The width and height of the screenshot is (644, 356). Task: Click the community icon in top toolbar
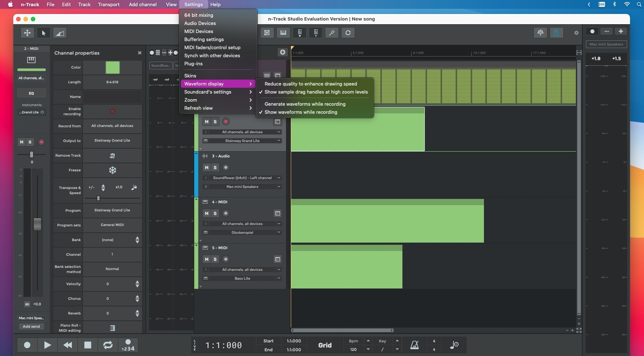pos(540,33)
